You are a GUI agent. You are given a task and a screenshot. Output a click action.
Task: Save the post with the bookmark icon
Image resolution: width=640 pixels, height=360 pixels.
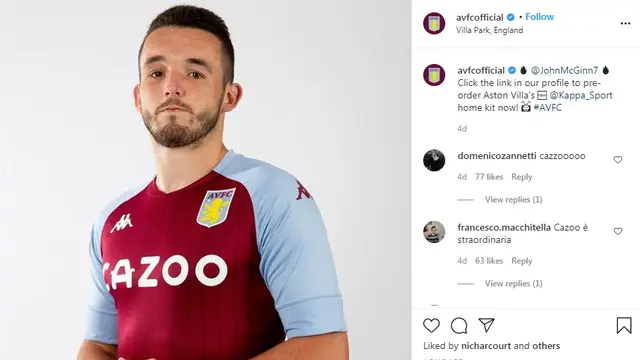point(624,325)
